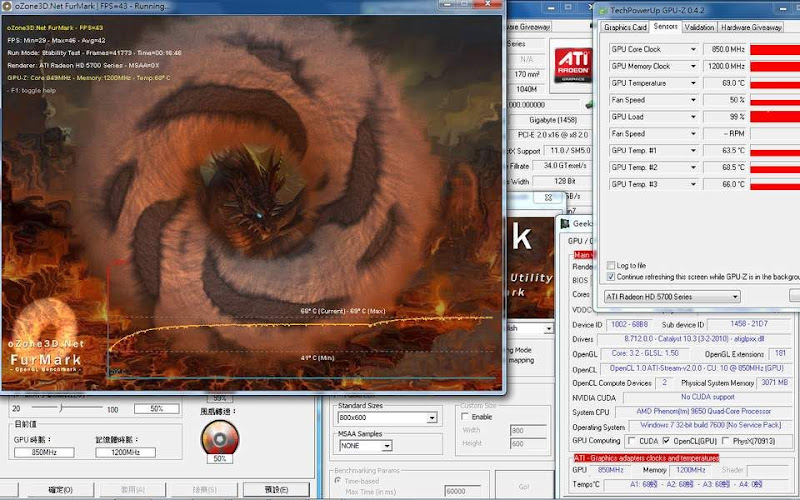Click the ATI Radeon logo image

point(572,64)
